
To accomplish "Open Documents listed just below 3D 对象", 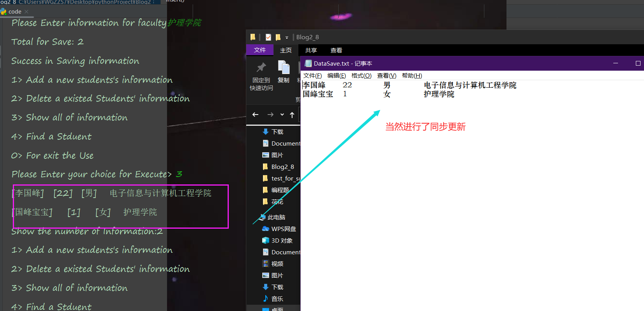I will pyautogui.click(x=281, y=252).
